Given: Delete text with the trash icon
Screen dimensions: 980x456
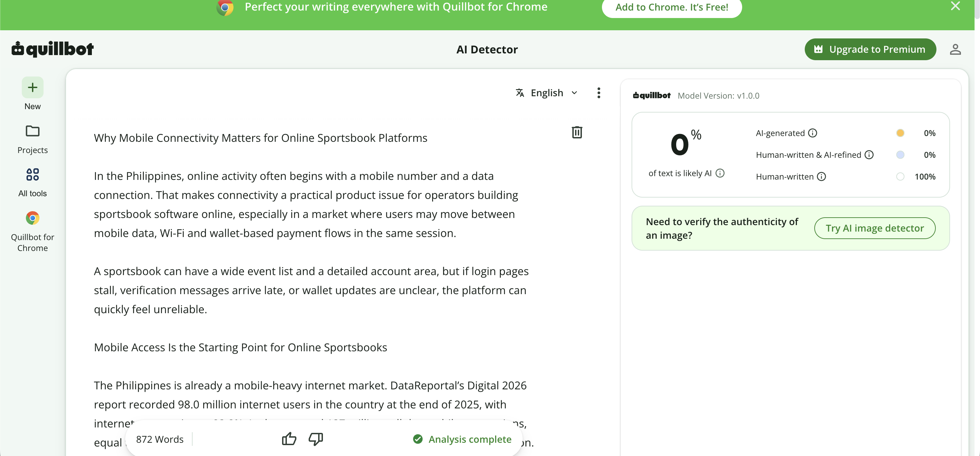Looking at the screenshot, I should tap(577, 132).
